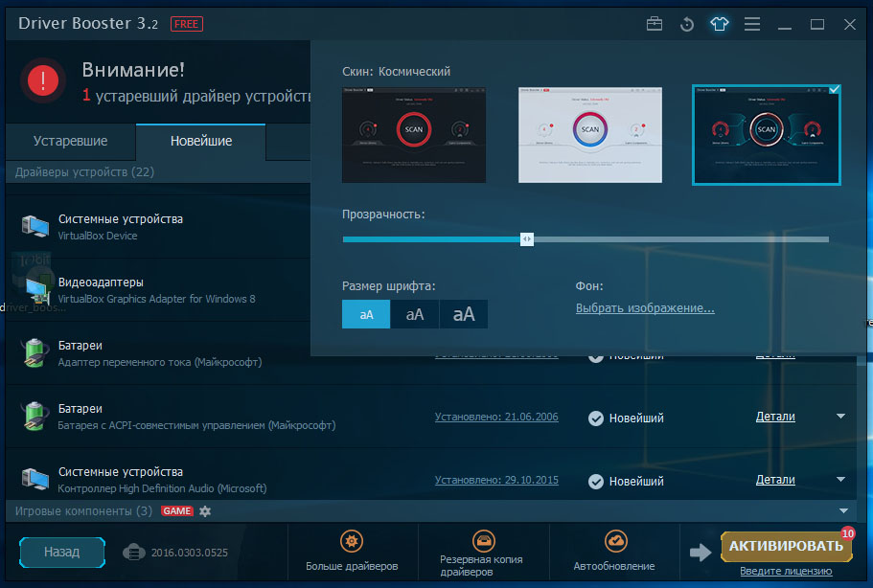Click battery icon for Батарея с ACPI-совместимым управлением
This screenshot has width=873, height=588.
tap(34, 417)
